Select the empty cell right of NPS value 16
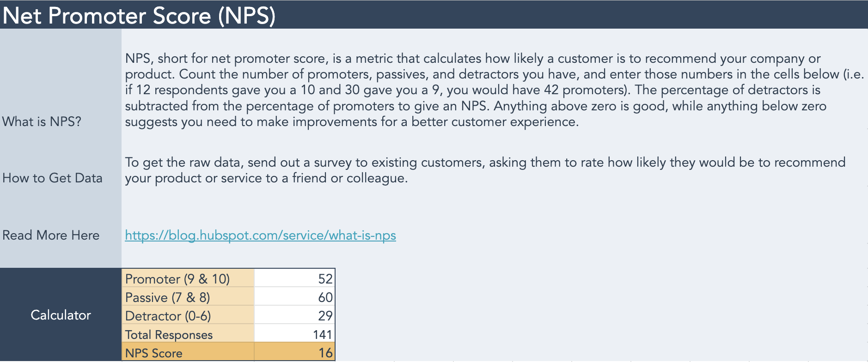The image size is (868, 362). [x=365, y=352]
